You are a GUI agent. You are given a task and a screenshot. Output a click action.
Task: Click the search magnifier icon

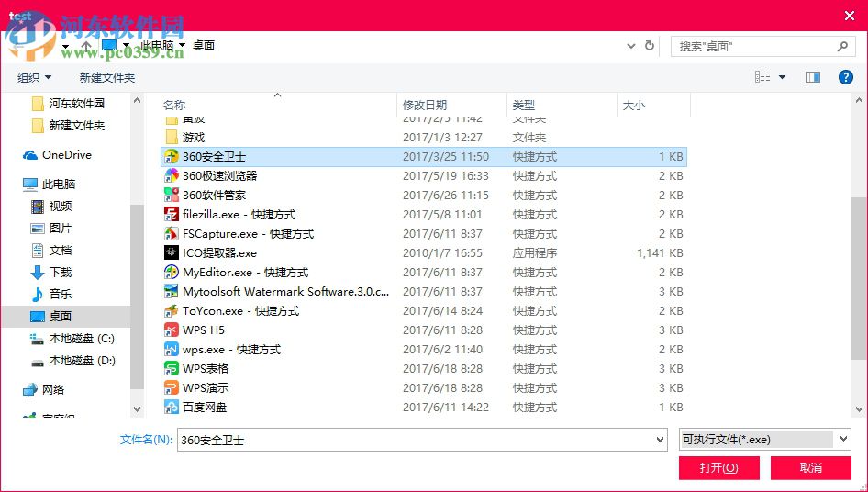(x=842, y=47)
